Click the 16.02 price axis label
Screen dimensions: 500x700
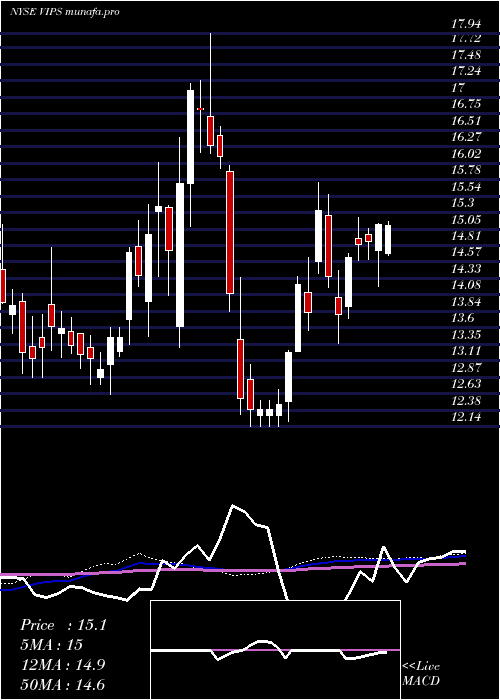coord(466,154)
